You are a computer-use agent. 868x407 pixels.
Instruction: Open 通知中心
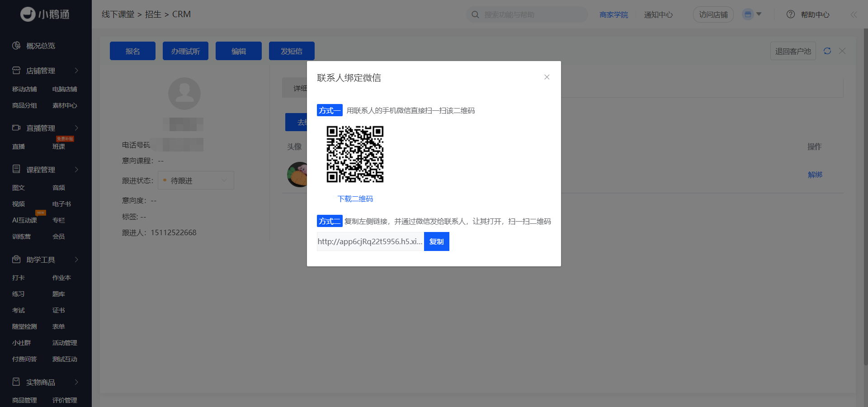point(658,15)
